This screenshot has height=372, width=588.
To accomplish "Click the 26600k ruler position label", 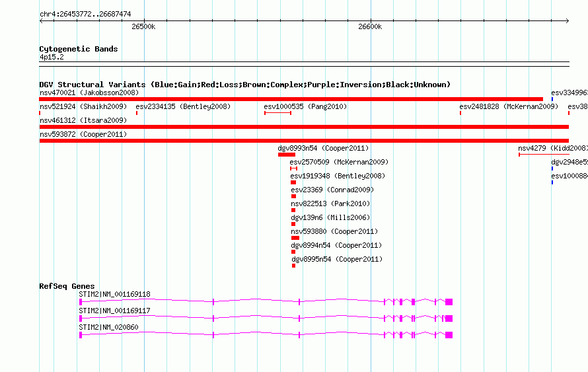I will 370,26.
